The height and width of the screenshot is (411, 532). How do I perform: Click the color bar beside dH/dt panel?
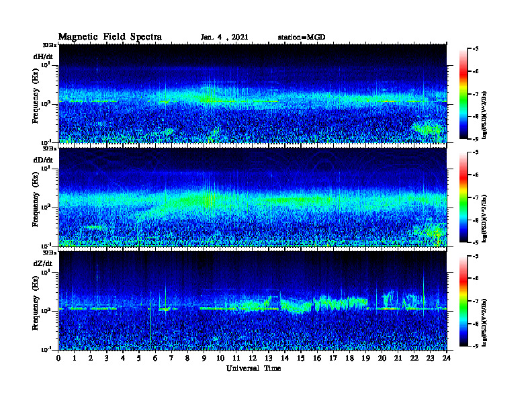pos(463,94)
